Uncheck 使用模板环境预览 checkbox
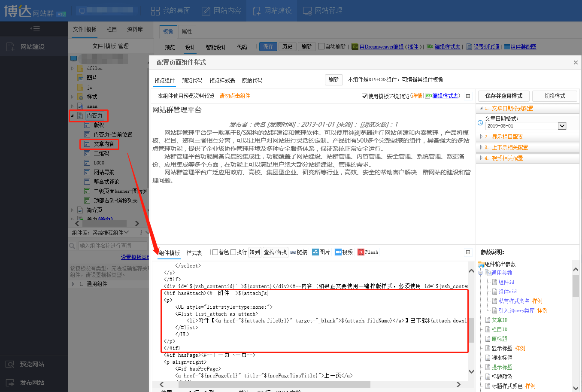The width and height of the screenshot is (582, 392). tap(364, 96)
